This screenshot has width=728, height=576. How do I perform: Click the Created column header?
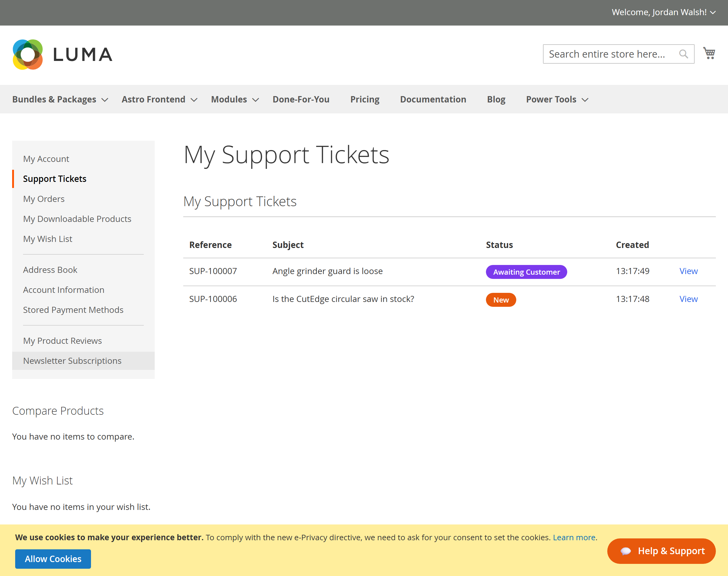tap(632, 245)
